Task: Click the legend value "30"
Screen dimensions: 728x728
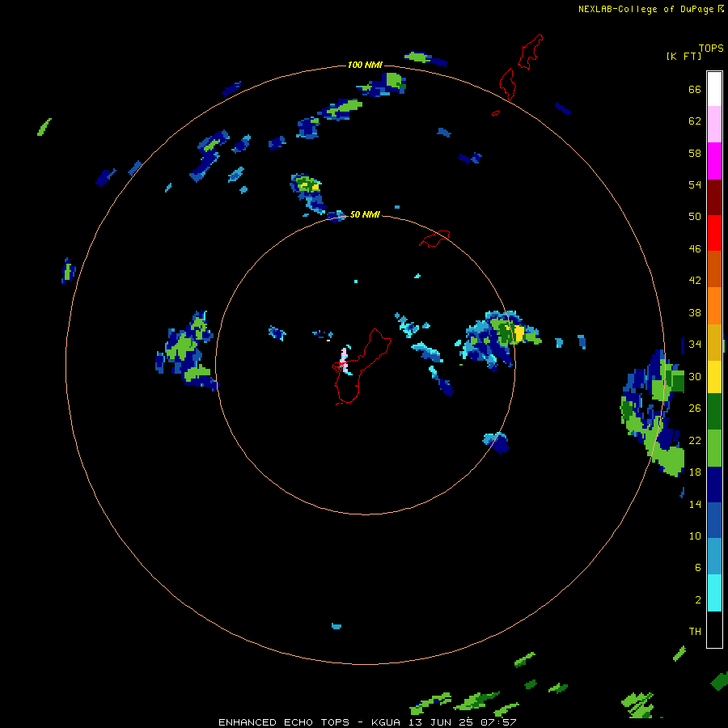Action: pos(695,376)
